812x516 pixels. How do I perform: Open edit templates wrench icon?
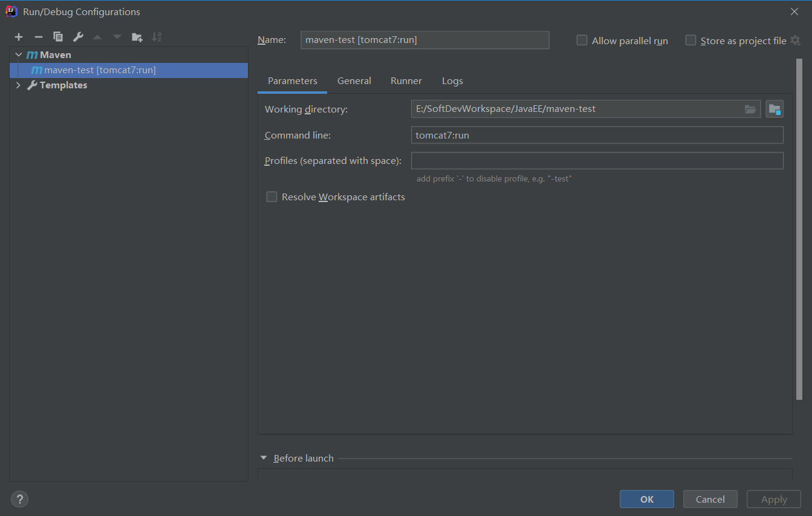pos(78,37)
